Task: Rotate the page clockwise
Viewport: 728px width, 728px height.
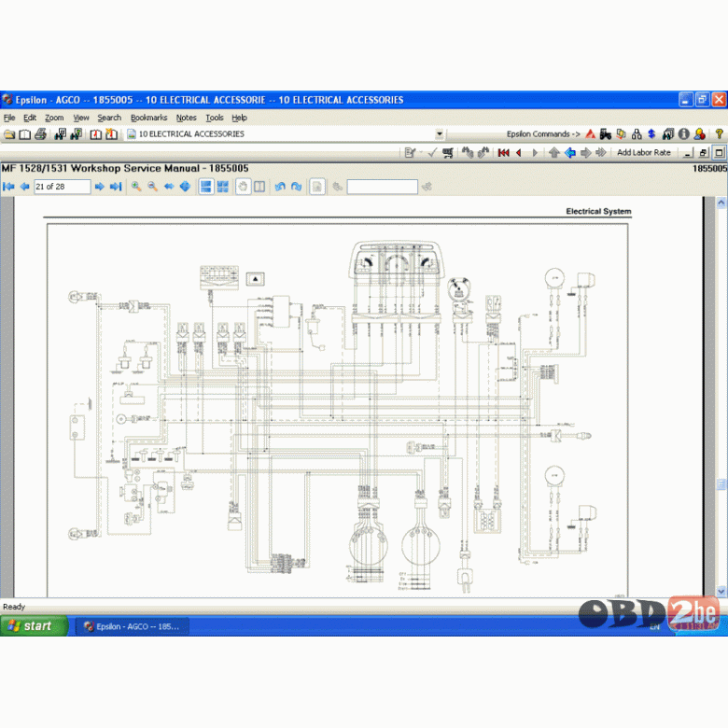Action: pyautogui.click(x=296, y=187)
